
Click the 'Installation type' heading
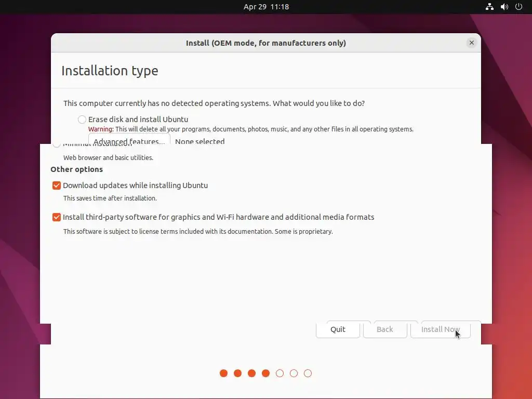pyautogui.click(x=110, y=71)
